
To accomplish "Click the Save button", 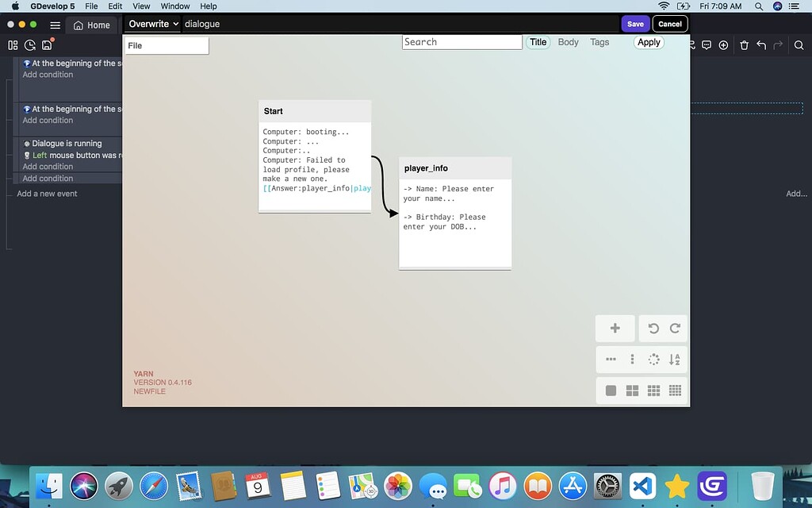I will (635, 24).
